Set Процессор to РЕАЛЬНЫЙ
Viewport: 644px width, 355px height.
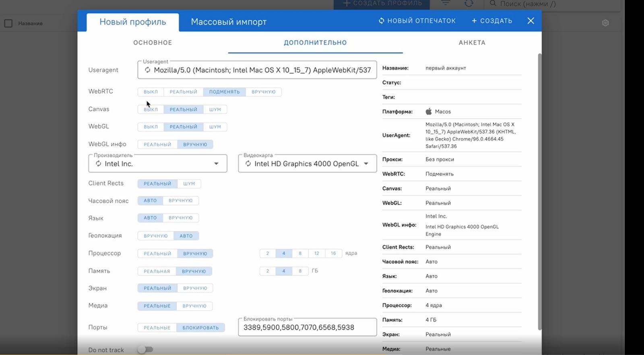[157, 254]
